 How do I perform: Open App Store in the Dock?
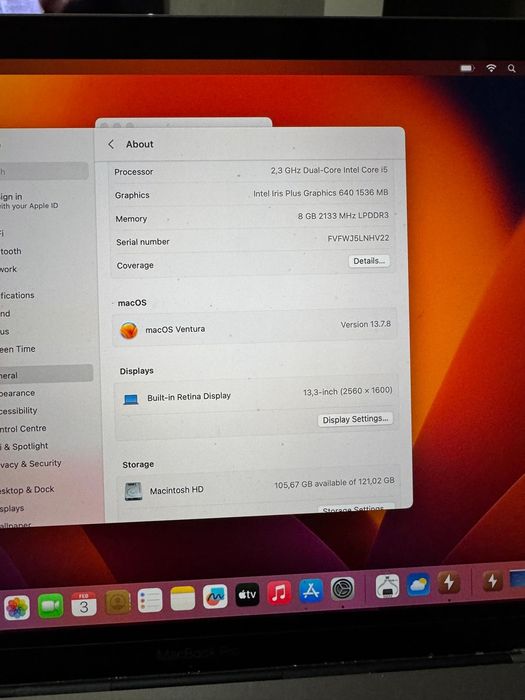pos(311,591)
